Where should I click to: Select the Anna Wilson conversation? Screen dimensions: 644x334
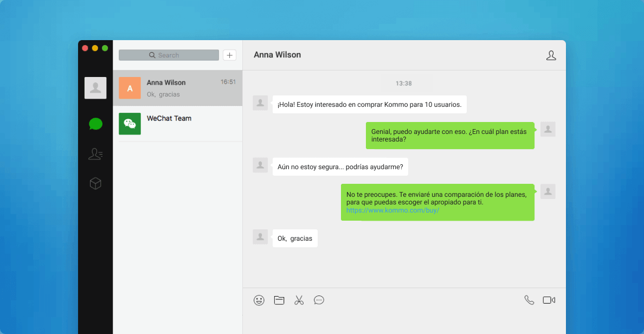tap(177, 88)
